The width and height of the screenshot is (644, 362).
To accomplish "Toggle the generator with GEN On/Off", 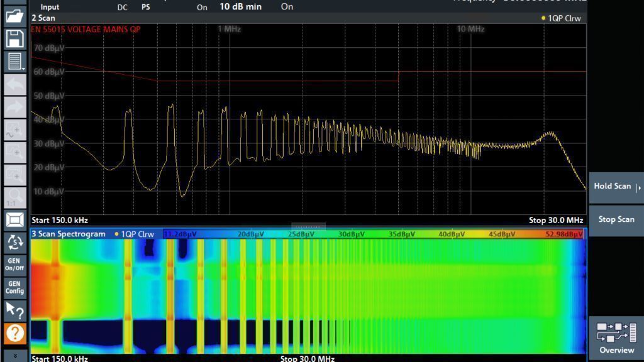I will point(14,264).
